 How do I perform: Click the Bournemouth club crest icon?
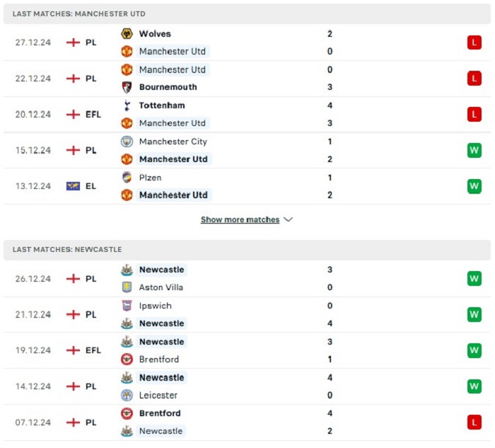pyautogui.click(x=127, y=87)
